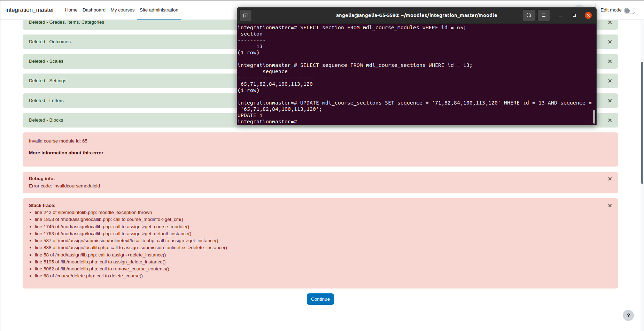The width and height of the screenshot is (644, 331).
Task: Click the 'Stack trace:' heading
Action: [x=42, y=206]
